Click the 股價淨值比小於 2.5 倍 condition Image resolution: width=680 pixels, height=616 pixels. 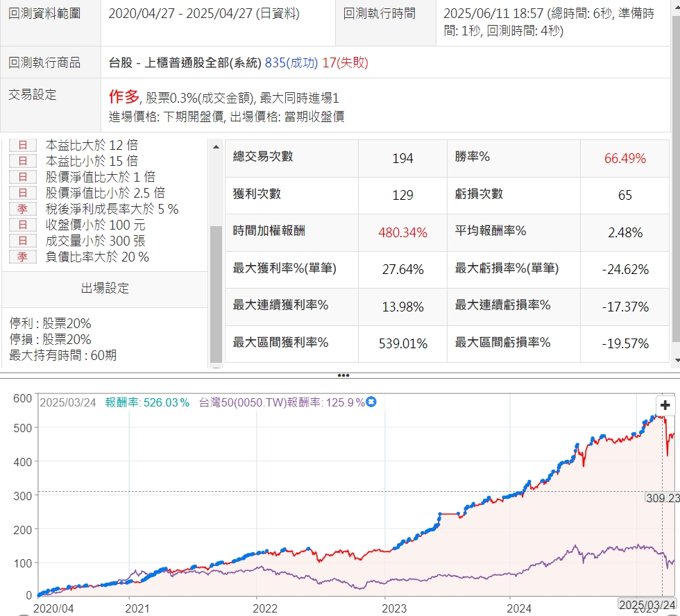click(x=105, y=193)
